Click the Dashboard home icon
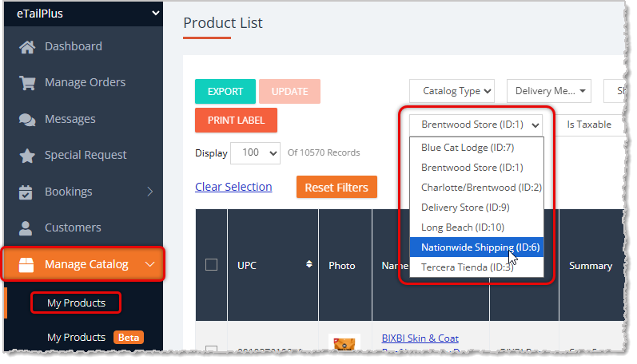This screenshot has width=637, height=364. click(x=27, y=47)
